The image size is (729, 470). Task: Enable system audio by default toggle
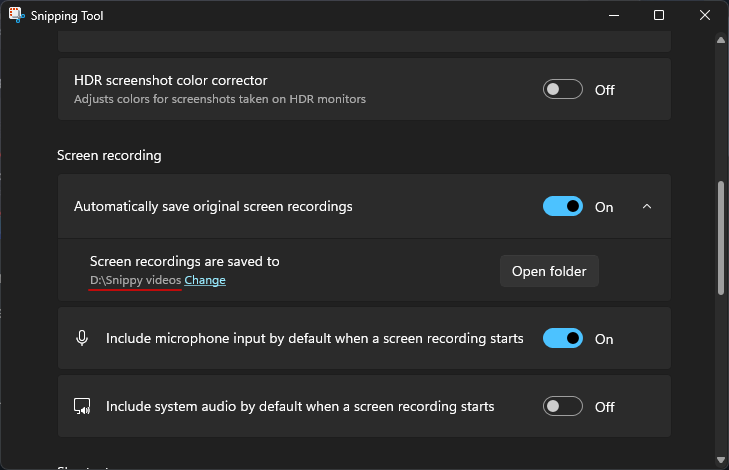pyautogui.click(x=563, y=407)
